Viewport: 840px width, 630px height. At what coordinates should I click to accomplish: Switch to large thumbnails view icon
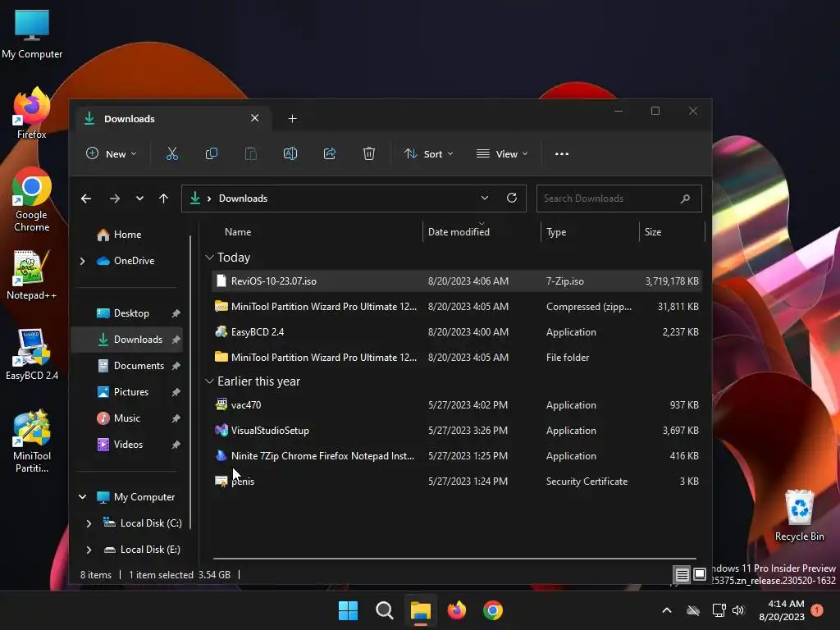(x=700, y=575)
